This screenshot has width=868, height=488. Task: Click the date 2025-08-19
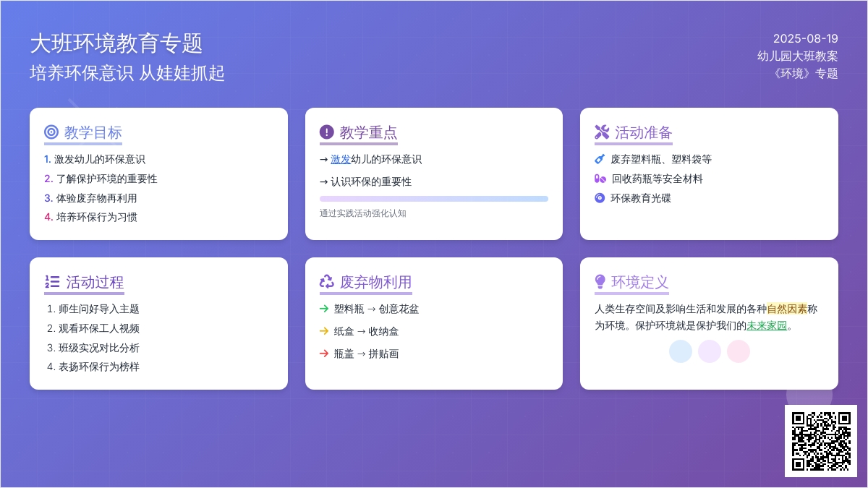806,39
